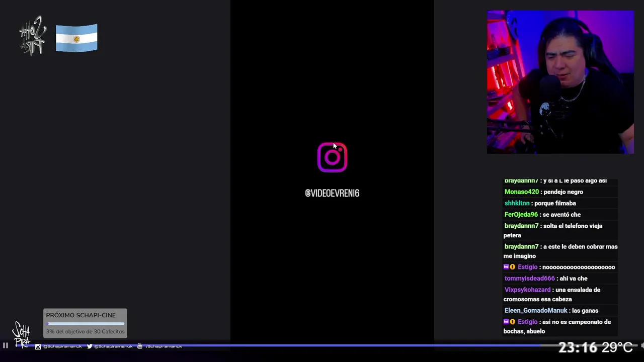Image resolution: width=644 pixels, height=362 pixels.
Task: Click the chat message 'se aventó che'
Action: (x=561, y=215)
